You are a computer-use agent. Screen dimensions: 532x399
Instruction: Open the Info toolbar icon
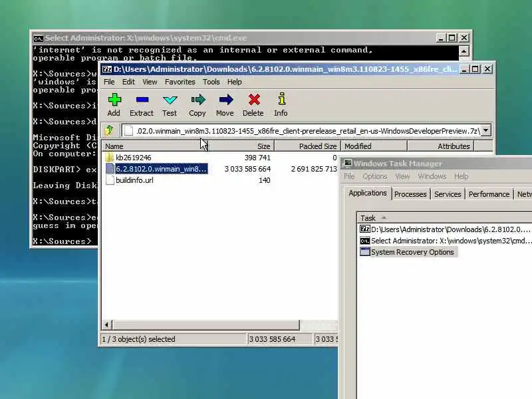click(x=281, y=99)
